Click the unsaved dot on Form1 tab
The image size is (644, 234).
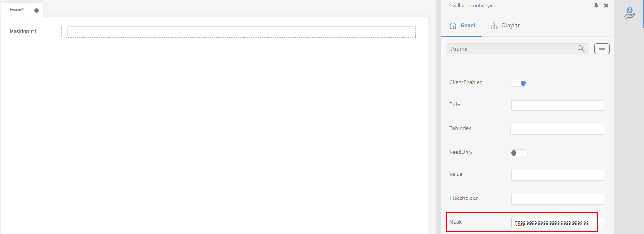point(36,10)
